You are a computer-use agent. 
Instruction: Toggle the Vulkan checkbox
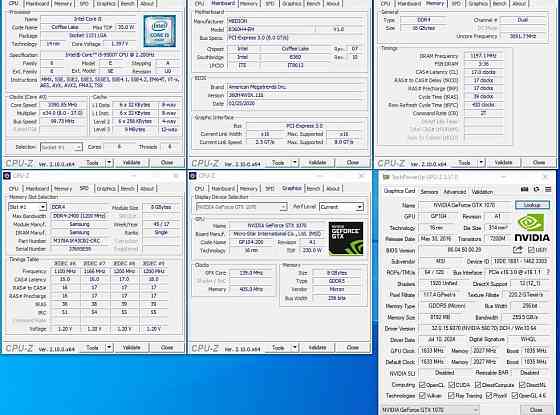tap(422, 395)
